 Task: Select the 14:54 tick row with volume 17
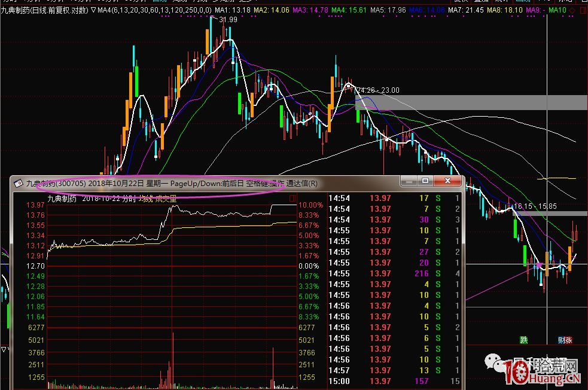click(394, 198)
